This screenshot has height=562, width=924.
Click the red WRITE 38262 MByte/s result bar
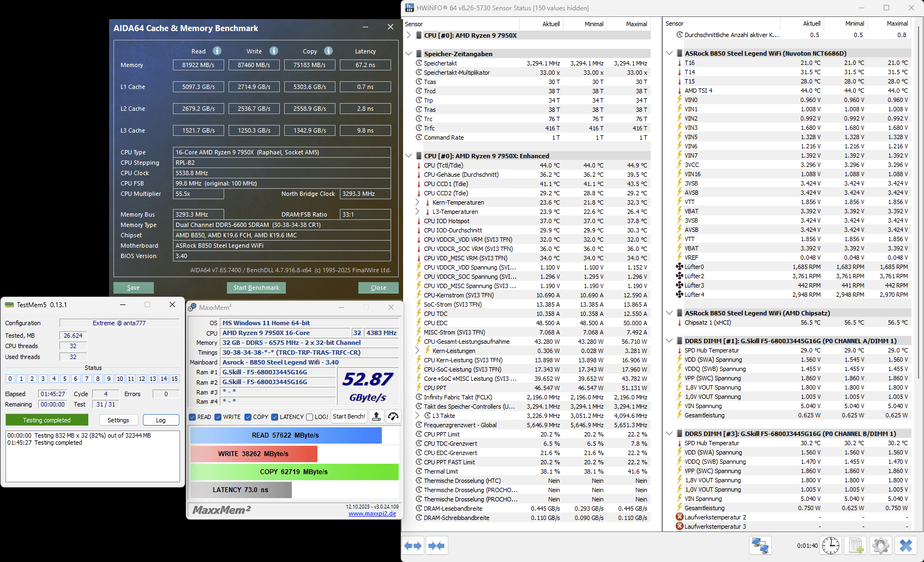pyautogui.click(x=254, y=453)
